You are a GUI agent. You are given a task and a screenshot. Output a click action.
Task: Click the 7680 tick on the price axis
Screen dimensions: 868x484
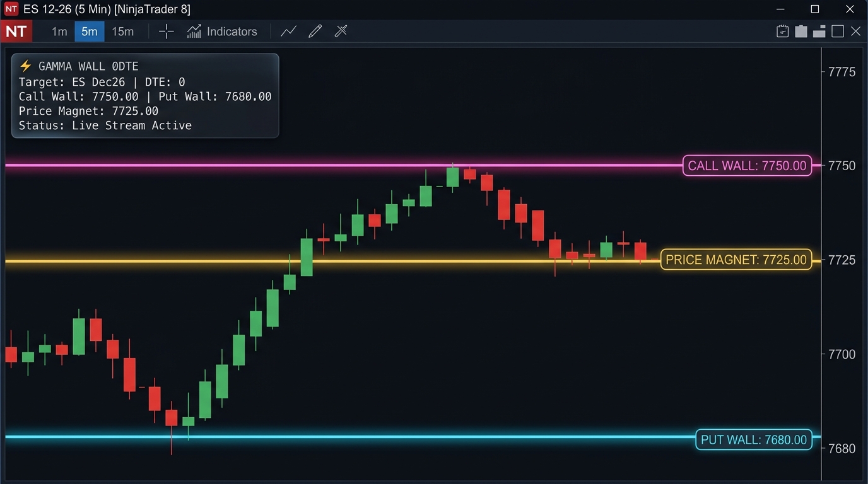coord(842,449)
